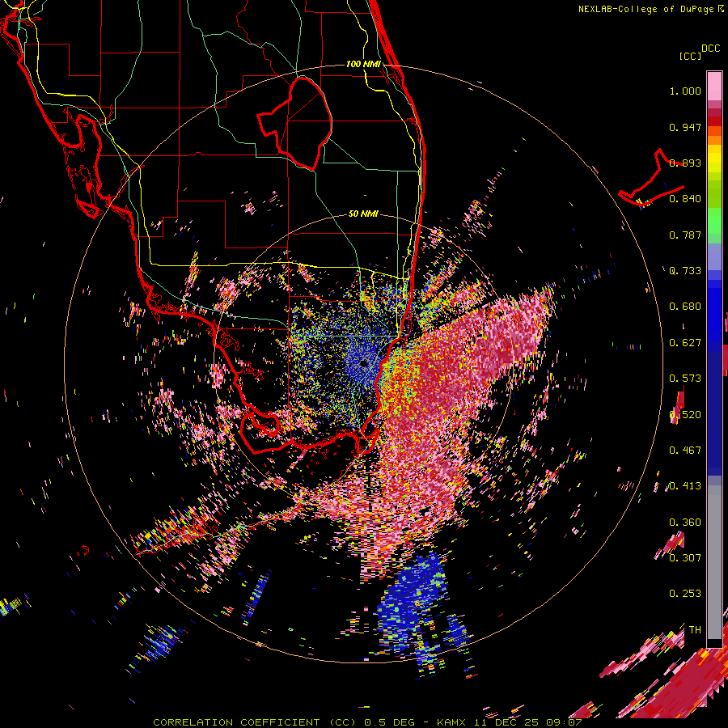Select the 0.840 scale value
The width and height of the screenshot is (728, 728).
(x=685, y=199)
